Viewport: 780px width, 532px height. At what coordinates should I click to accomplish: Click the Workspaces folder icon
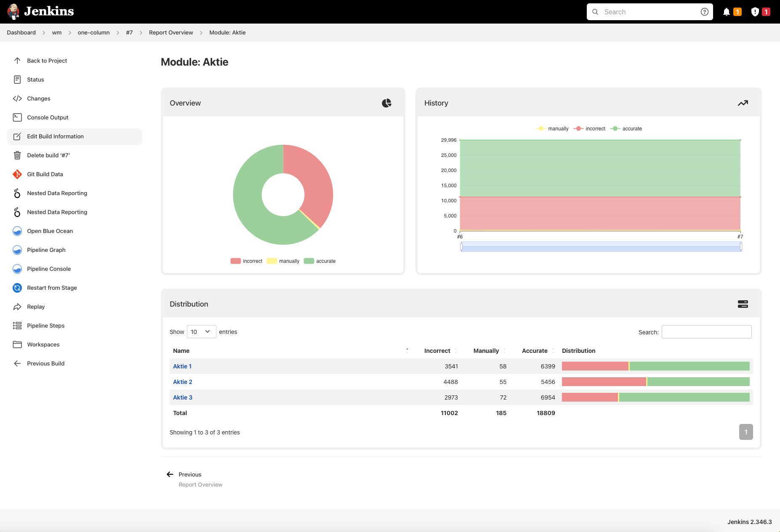(17, 344)
